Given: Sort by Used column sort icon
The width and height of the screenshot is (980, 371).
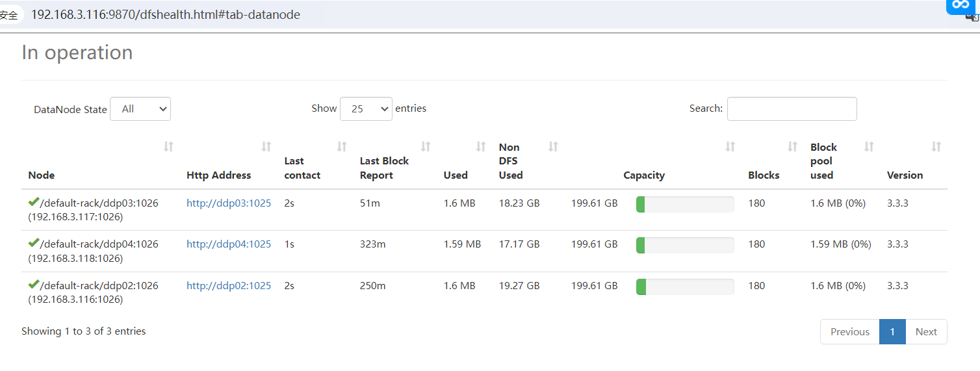Looking at the screenshot, I should coord(481,147).
